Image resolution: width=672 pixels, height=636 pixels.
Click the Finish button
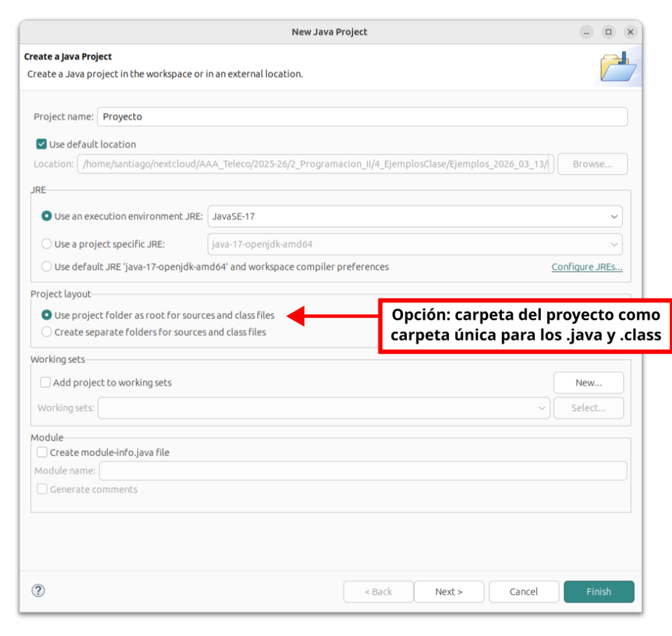598,592
